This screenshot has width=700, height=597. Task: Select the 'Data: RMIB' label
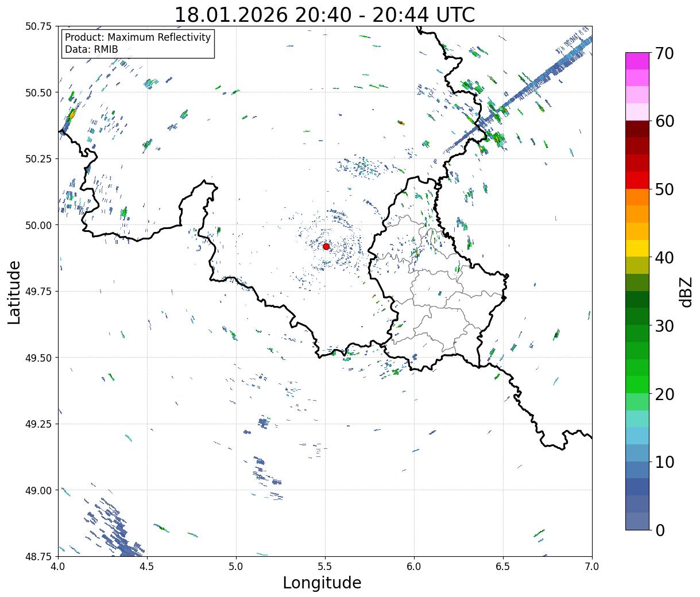coord(91,50)
